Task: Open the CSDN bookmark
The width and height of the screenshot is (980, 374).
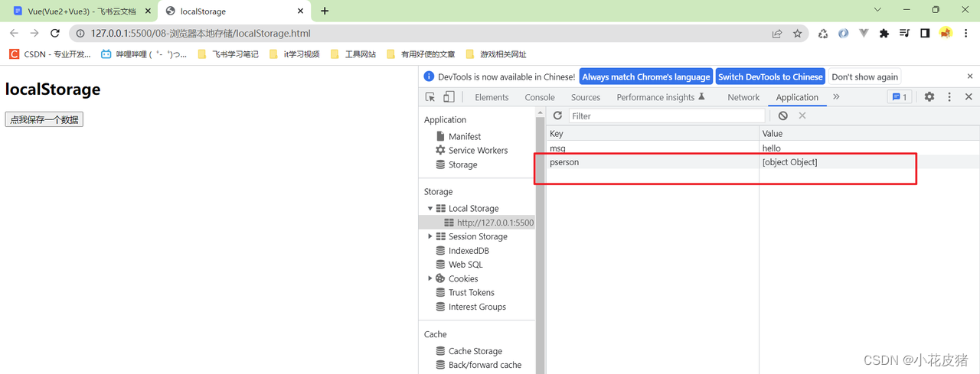Action: point(49,54)
